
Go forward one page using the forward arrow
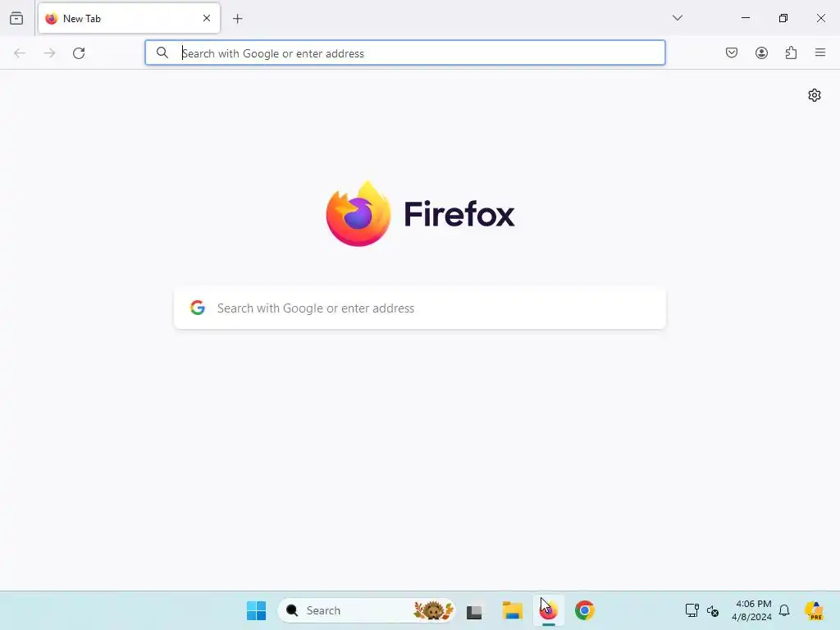pyautogui.click(x=49, y=53)
